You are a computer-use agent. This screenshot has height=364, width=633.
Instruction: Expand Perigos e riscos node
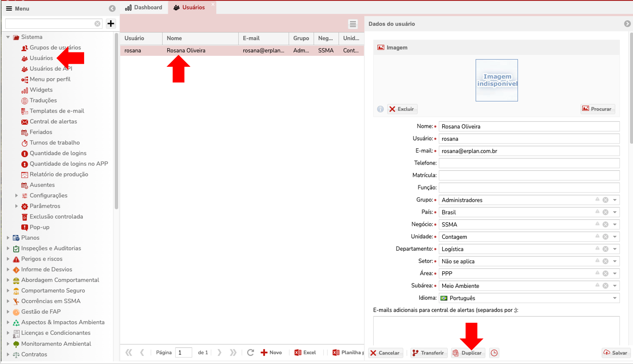[x=8, y=259]
